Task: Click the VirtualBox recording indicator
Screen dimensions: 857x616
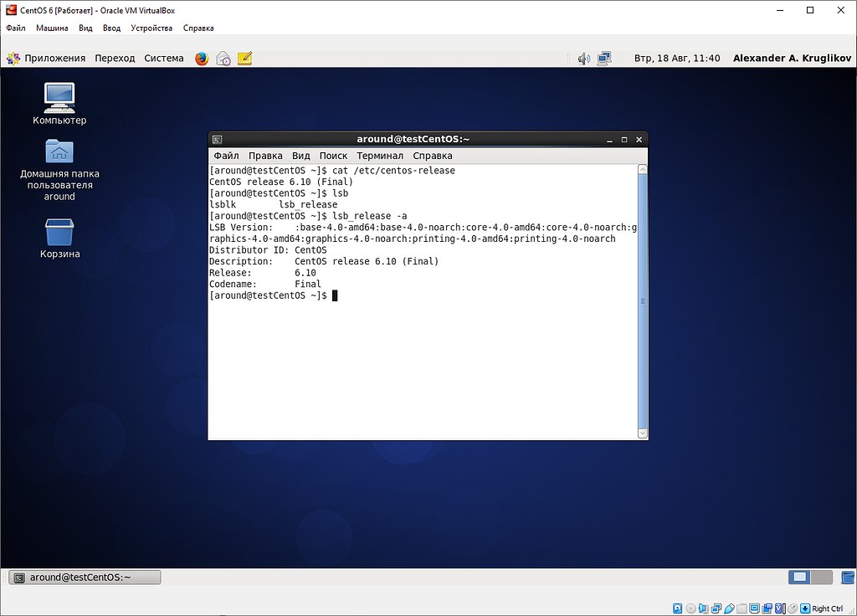Action: click(767, 608)
